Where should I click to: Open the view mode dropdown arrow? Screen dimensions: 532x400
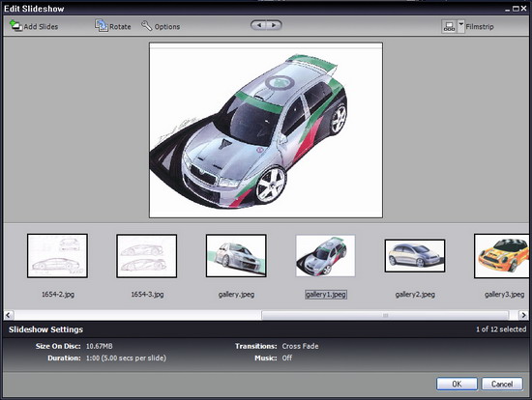(460, 26)
